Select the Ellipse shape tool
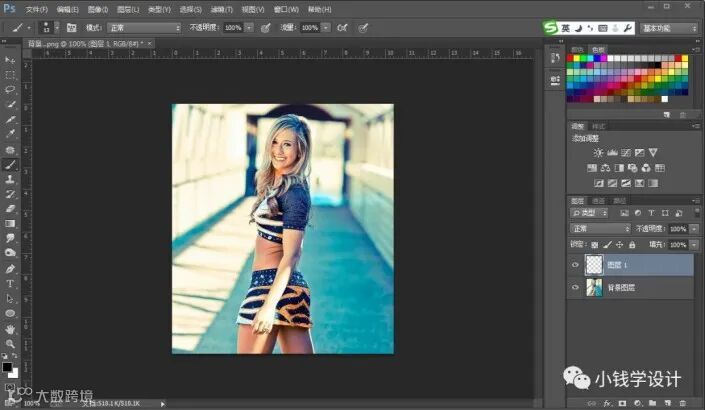Viewport: 705px width, 410px height. (10, 313)
